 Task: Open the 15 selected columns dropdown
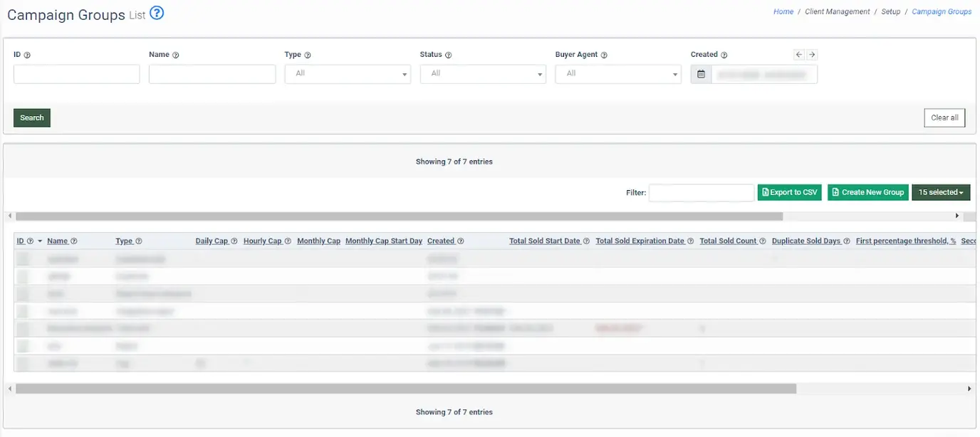pyautogui.click(x=941, y=192)
